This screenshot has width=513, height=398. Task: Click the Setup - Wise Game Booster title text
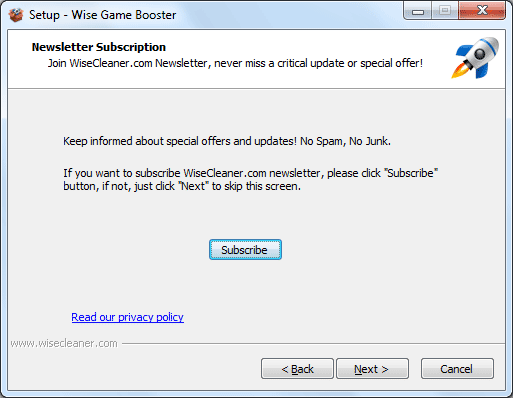(103, 15)
